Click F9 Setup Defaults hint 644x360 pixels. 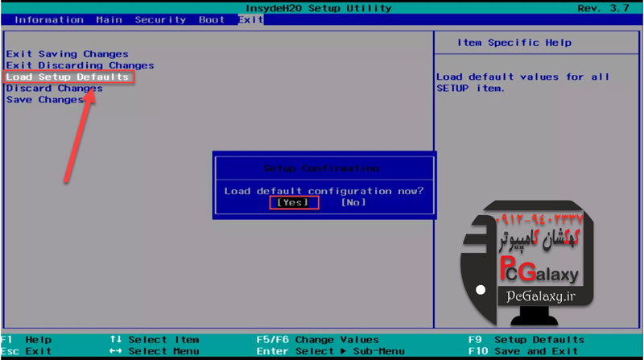pos(527,340)
